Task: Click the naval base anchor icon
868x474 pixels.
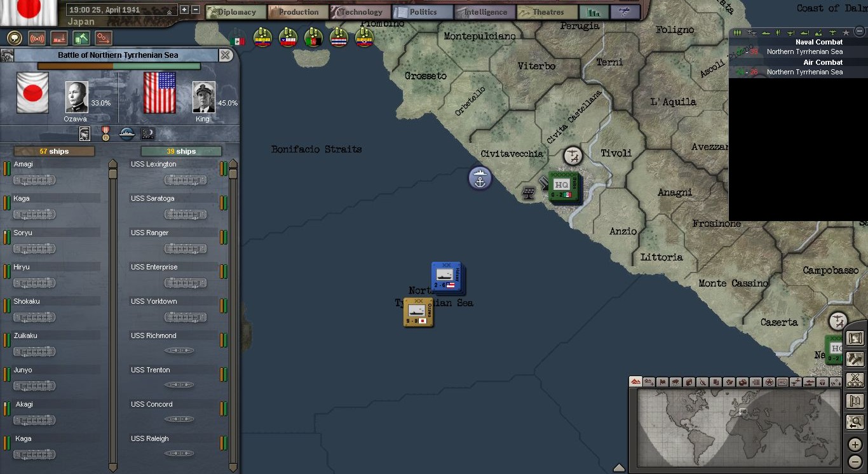Action: (x=480, y=179)
